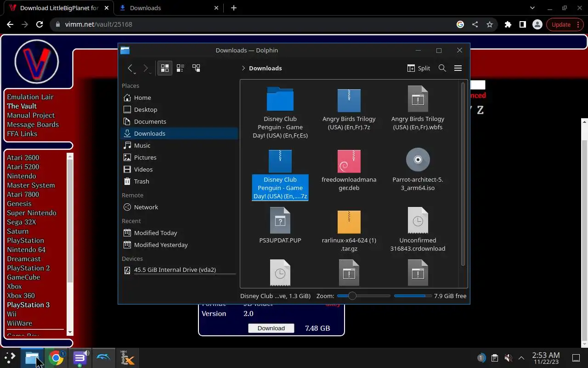588x368 pixels.
Task: Open Documents in Places panel
Action: (x=179, y=121)
